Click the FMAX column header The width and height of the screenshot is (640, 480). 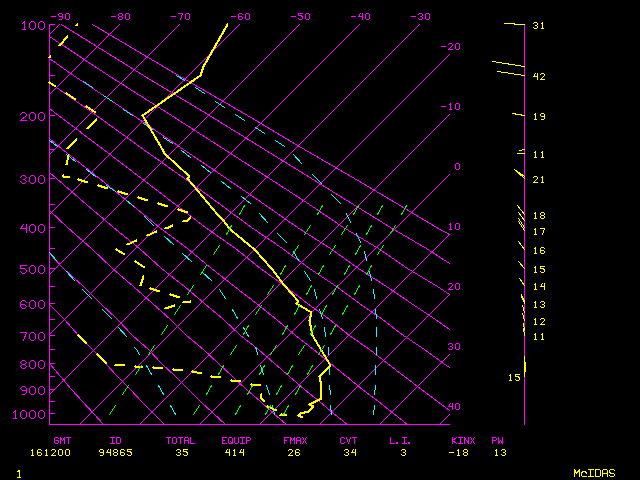[295, 440]
